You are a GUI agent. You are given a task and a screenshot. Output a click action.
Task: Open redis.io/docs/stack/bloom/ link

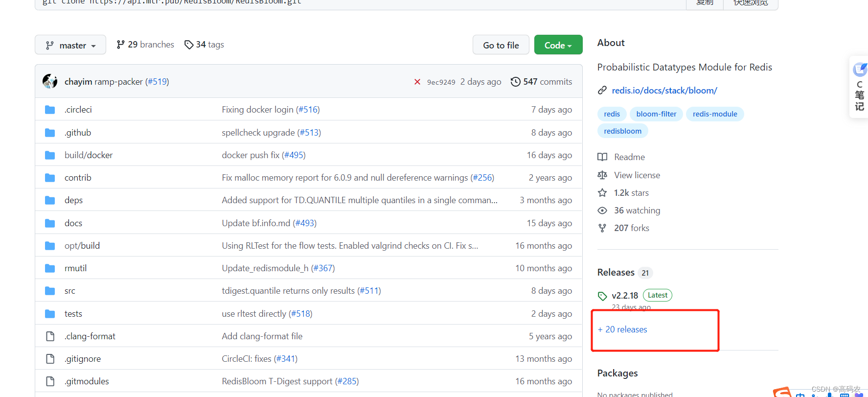pos(664,91)
